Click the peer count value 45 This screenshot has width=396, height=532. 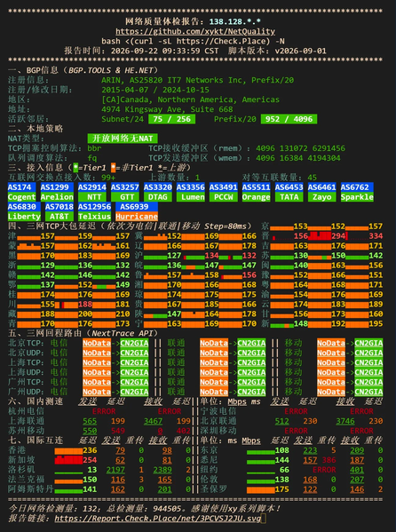coord(313,178)
